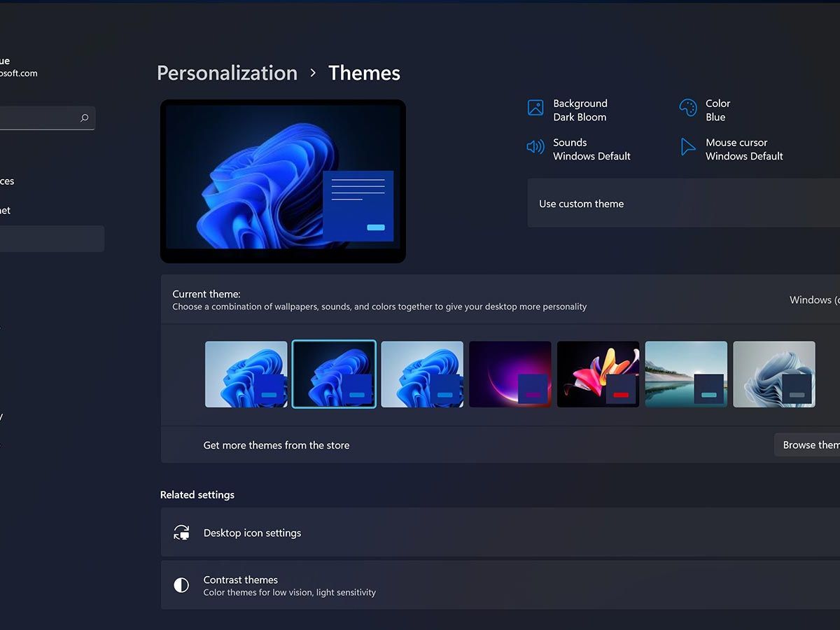This screenshot has height=630, width=840.
Task: Click the search magnifier icon in the sidebar
Action: [x=84, y=118]
